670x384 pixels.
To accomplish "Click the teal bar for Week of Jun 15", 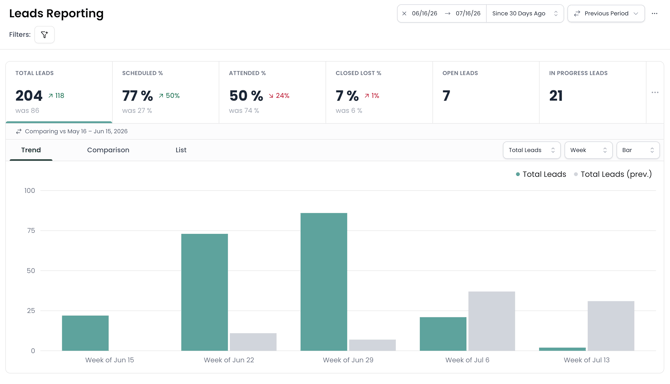I will [85, 333].
